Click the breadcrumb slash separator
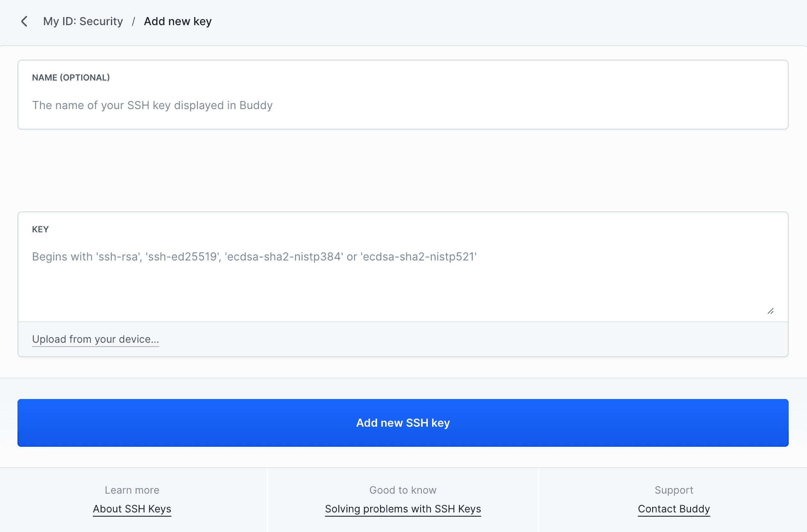 (134, 21)
